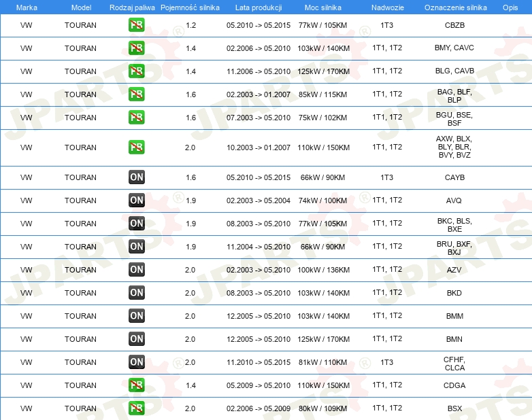Screen dimensions: 532x420
Task: Click the petrol icon in the BLG, CAVB row
Action: [x=136, y=71]
